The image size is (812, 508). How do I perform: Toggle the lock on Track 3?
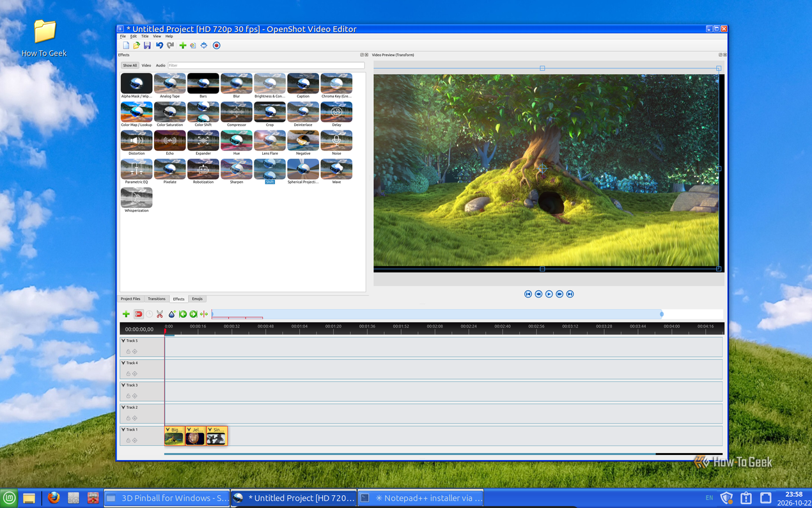click(128, 396)
